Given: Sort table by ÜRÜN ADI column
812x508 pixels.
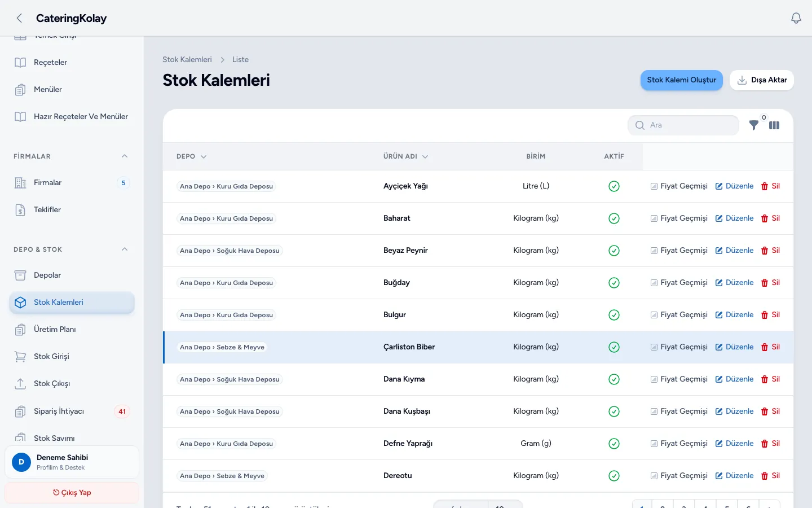Looking at the screenshot, I should [406, 156].
